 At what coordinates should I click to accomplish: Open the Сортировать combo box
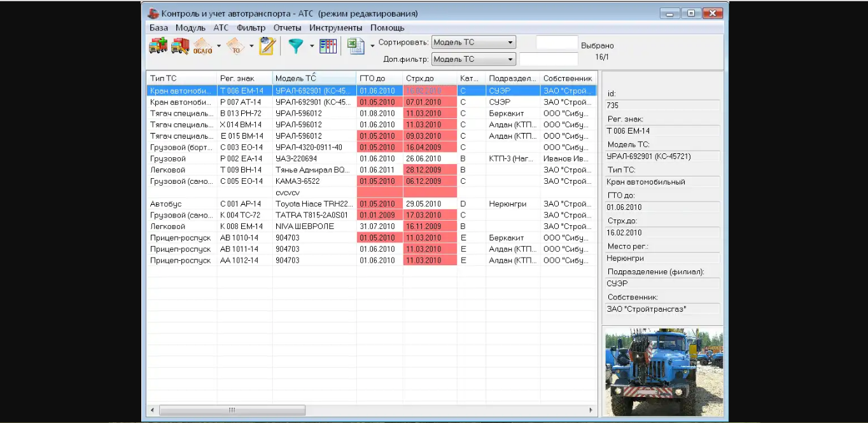(x=473, y=43)
